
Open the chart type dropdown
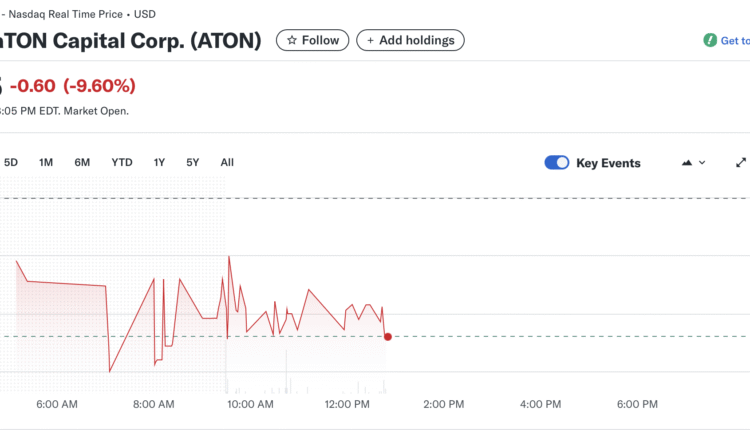click(693, 163)
